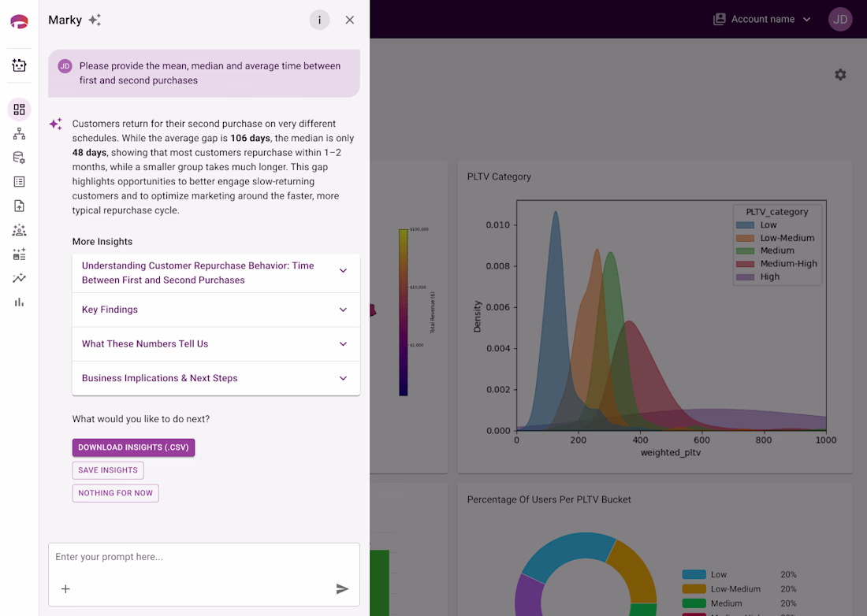
Task: Click the Low-Medium 20% donut legend entry
Action: [x=739, y=589]
